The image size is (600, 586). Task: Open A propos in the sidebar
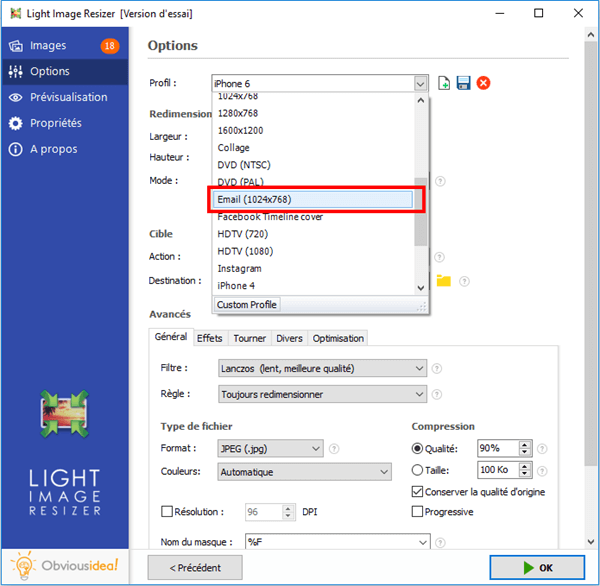[x=64, y=149]
